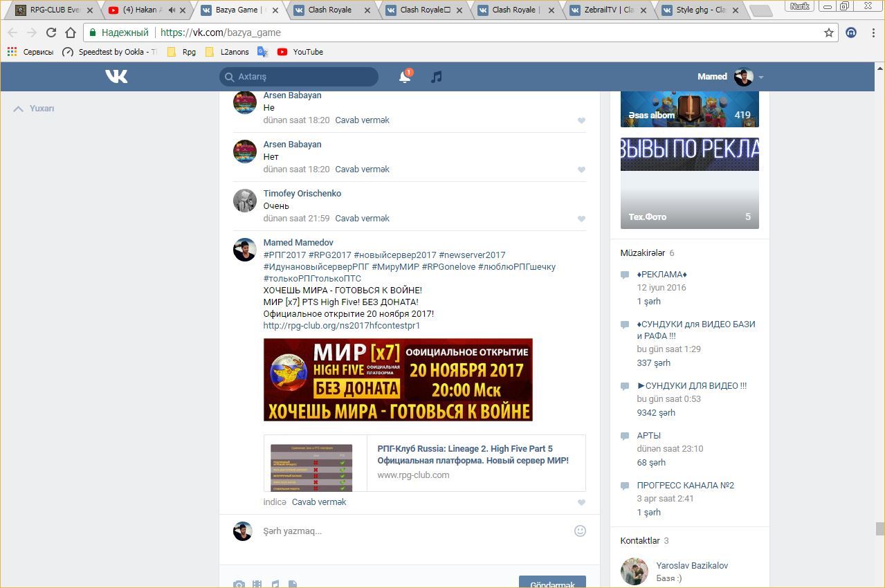Like Mamed Mamedov's comment
The image size is (885, 588).
[581, 502]
